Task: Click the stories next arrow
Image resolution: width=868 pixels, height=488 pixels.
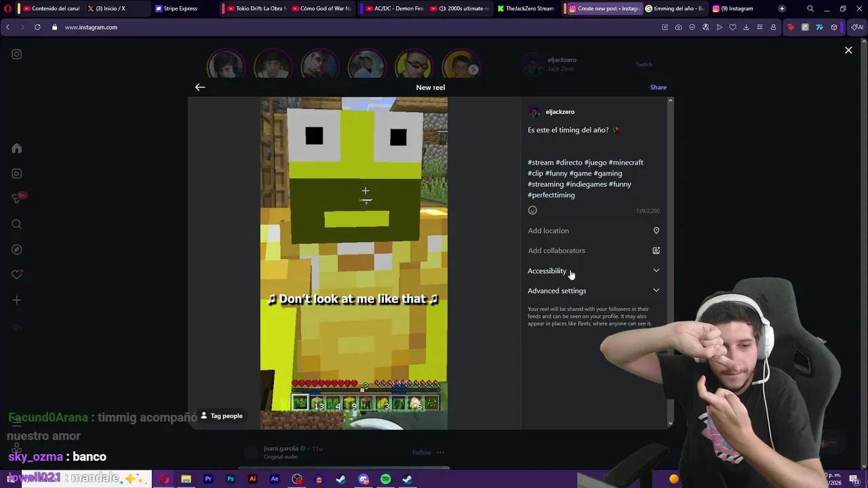Action: (x=473, y=69)
